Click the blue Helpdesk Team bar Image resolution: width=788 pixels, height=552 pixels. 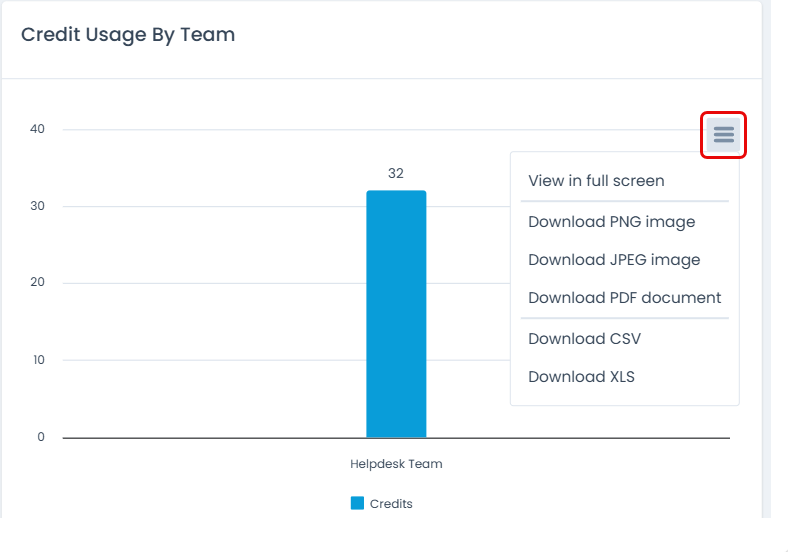[x=396, y=314]
